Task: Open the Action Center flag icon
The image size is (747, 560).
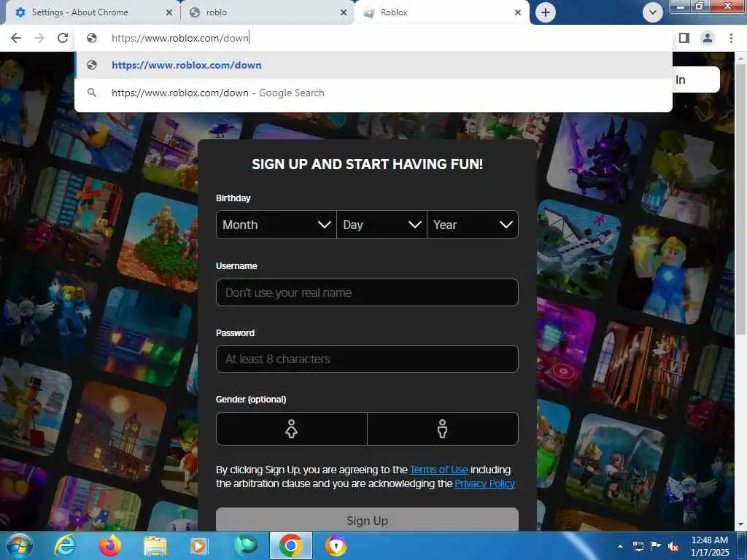Action: [656, 546]
